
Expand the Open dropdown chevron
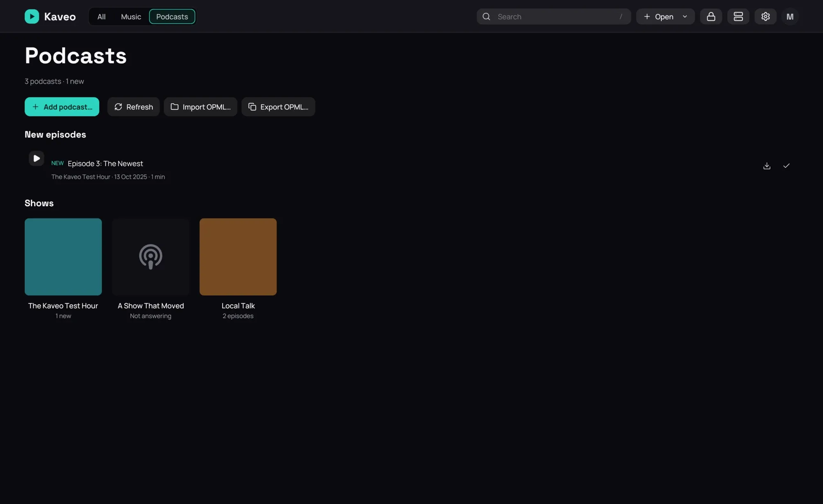(685, 16)
